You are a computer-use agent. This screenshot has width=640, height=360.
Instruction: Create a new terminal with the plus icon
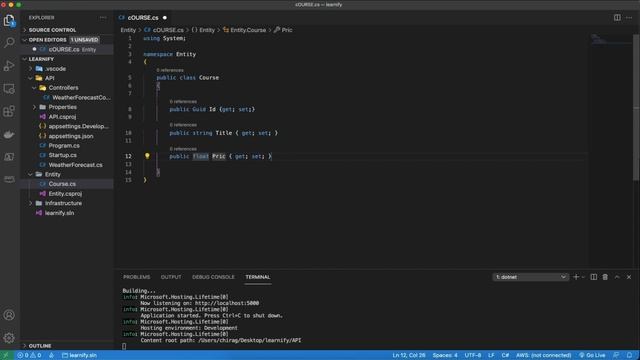click(x=576, y=277)
